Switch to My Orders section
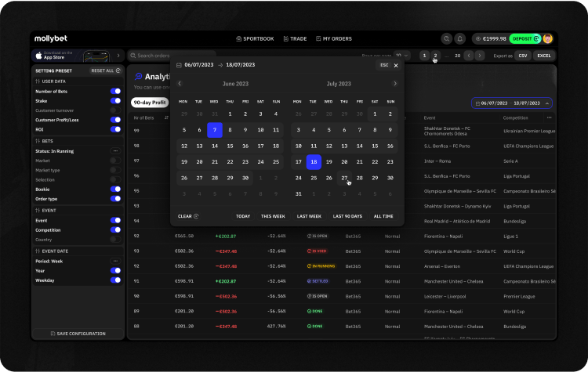This screenshot has width=588, height=372. (333, 38)
